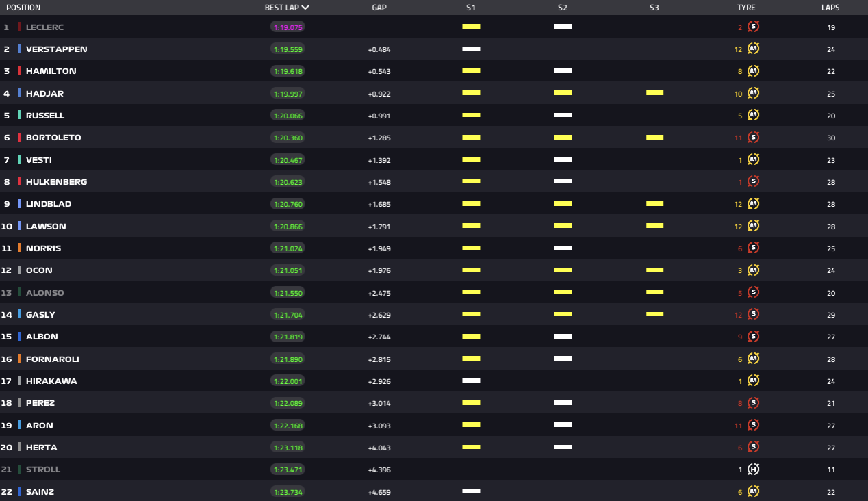Click Aron's gap value +3.093
Viewport: 868px width, 501px height.
tap(379, 426)
